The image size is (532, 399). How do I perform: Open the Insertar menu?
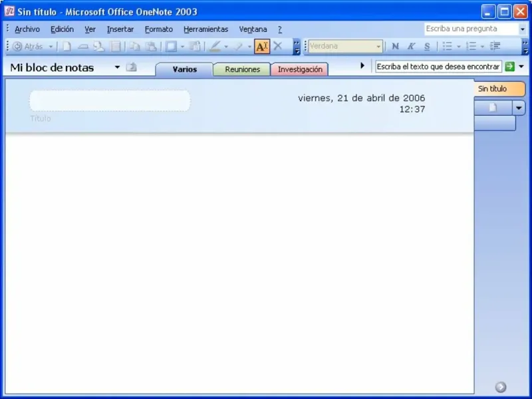[x=120, y=29]
